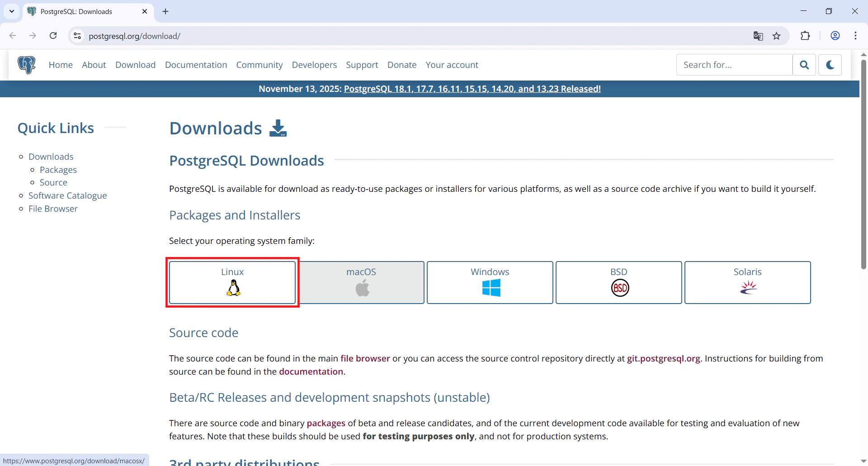Focus the Search for... input field
This screenshot has height=466, width=868.
(x=735, y=65)
